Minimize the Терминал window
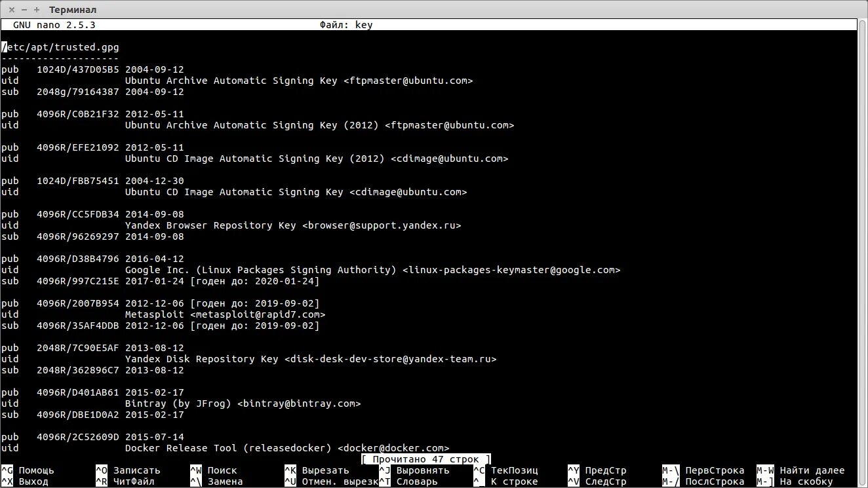868x488 pixels. click(24, 10)
